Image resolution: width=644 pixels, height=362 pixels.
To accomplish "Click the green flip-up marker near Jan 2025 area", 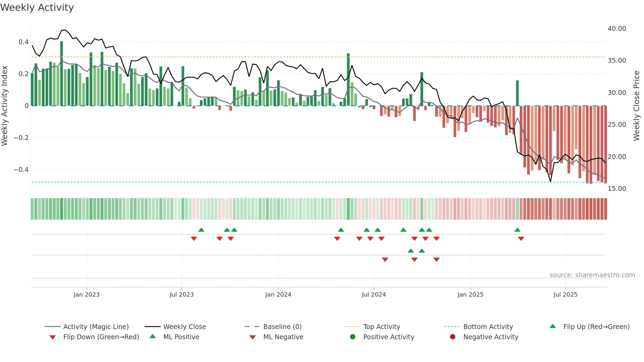I will pos(517,230).
